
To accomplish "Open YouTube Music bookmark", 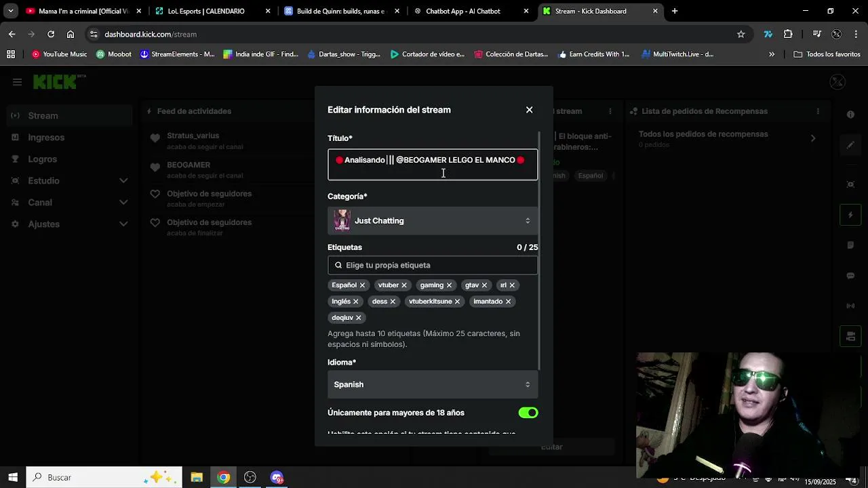I will [x=60, y=54].
